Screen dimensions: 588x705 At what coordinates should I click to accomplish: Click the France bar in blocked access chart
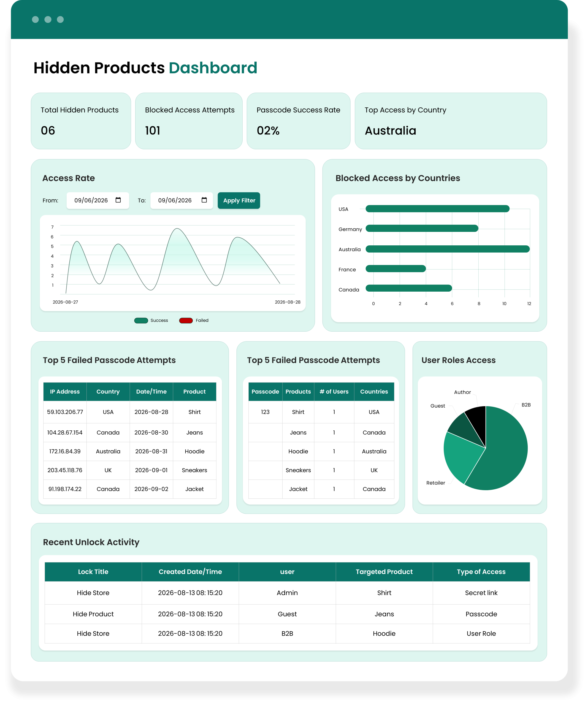click(395, 269)
